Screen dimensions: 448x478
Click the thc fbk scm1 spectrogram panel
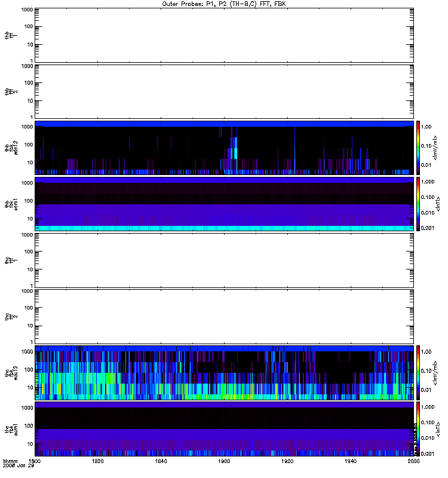click(225, 429)
